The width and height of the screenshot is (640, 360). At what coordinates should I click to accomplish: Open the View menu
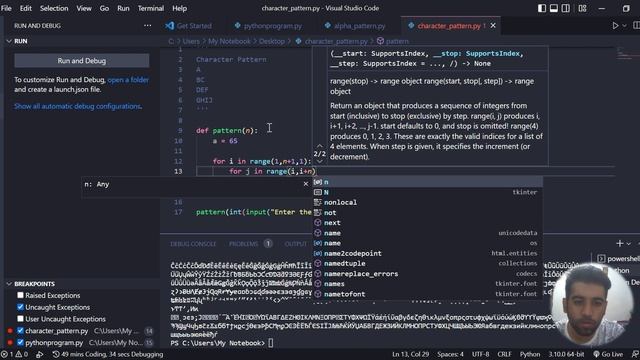point(84,8)
